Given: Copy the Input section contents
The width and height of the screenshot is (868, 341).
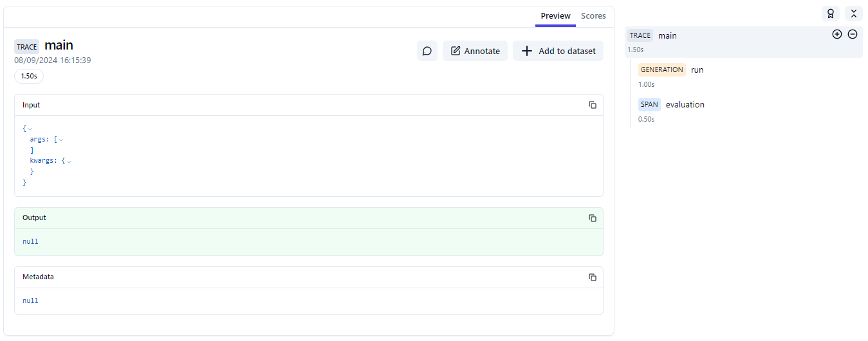Looking at the screenshot, I should point(592,105).
